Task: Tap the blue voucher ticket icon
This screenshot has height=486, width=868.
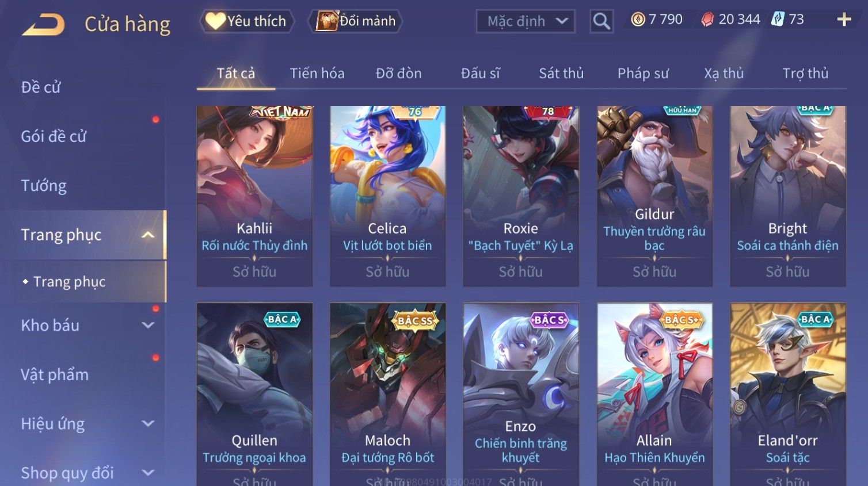Action: click(x=778, y=19)
